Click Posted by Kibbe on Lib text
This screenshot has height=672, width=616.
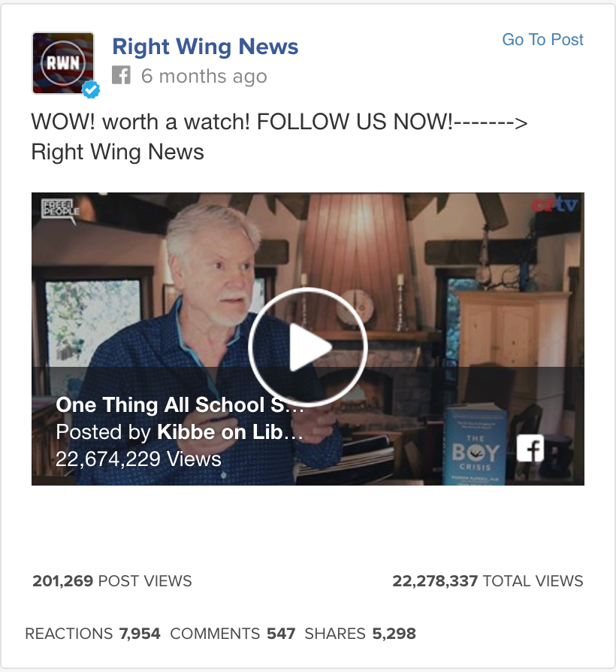180,432
